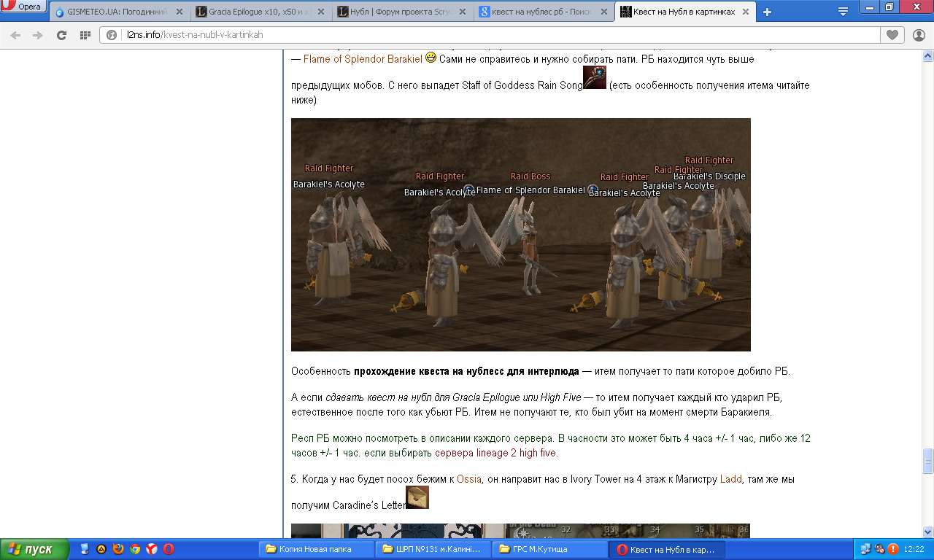Open a new tab with plus button
Image resolution: width=934 pixels, height=560 pixels.
click(x=767, y=12)
